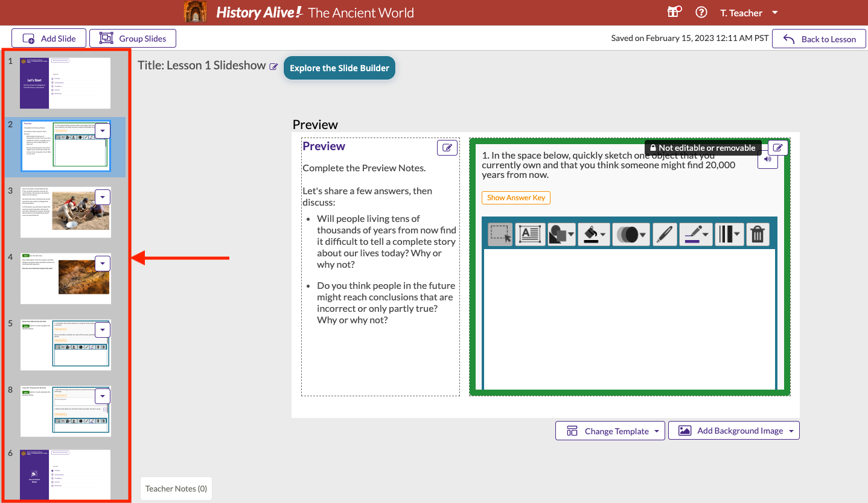Open the Change Template menu
Image resolution: width=868 pixels, height=503 pixels.
[x=610, y=430]
